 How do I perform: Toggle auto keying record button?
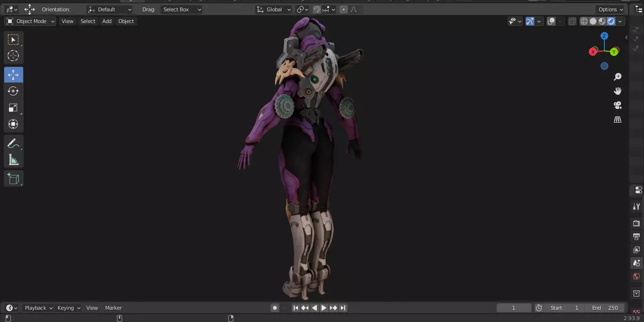click(x=275, y=308)
